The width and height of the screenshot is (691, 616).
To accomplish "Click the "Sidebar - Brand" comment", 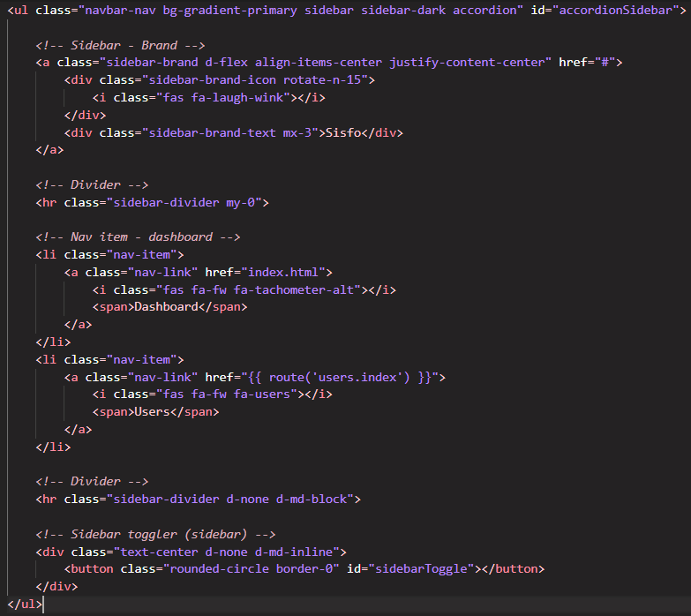I will click(120, 45).
